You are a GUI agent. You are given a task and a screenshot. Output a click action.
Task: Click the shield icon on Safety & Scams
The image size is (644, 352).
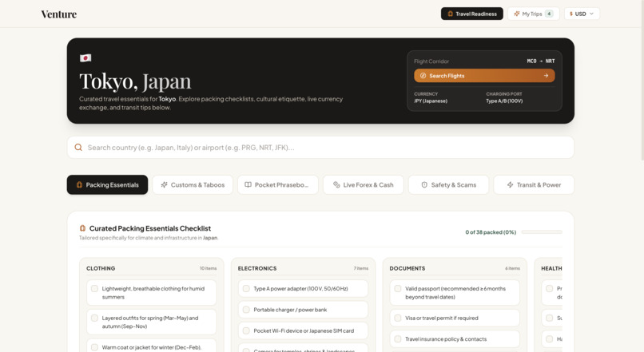point(424,184)
